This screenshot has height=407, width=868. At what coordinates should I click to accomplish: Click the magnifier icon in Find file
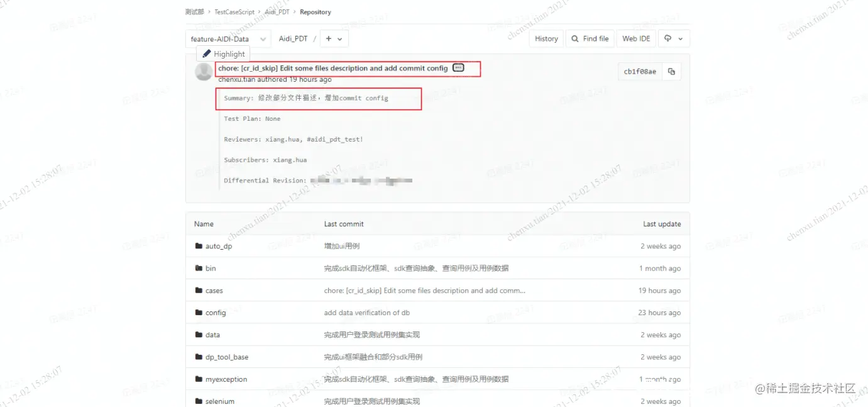[574, 39]
